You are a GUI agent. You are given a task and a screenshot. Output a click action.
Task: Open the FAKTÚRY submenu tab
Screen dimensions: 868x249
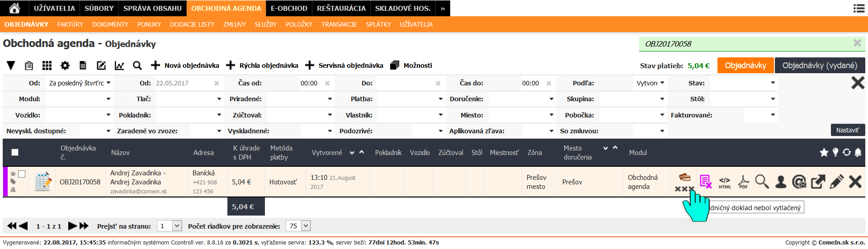(70, 24)
